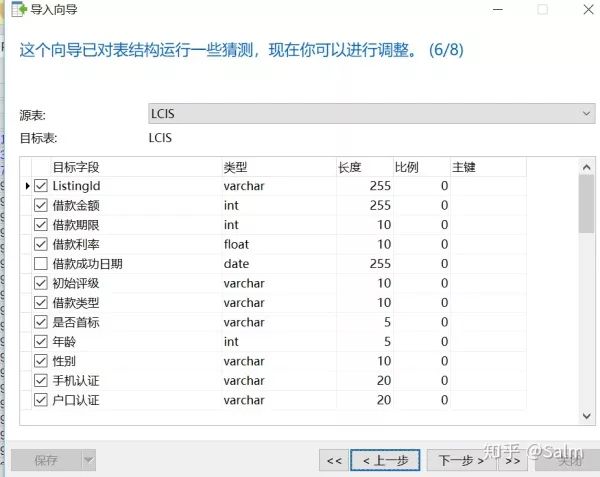Uncheck the 初始评级 field checkbox
This screenshot has width=600, height=477.
click(x=41, y=283)
